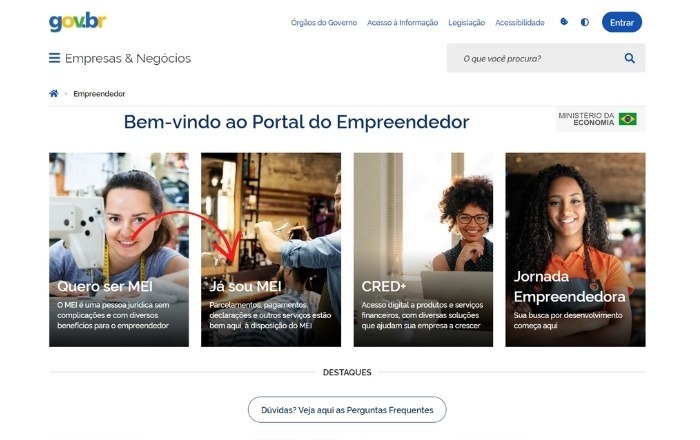Click the magnifying glass search icon
Viewport: 700px width, 440px height.
pyautogui.click(x=629, y=58)
